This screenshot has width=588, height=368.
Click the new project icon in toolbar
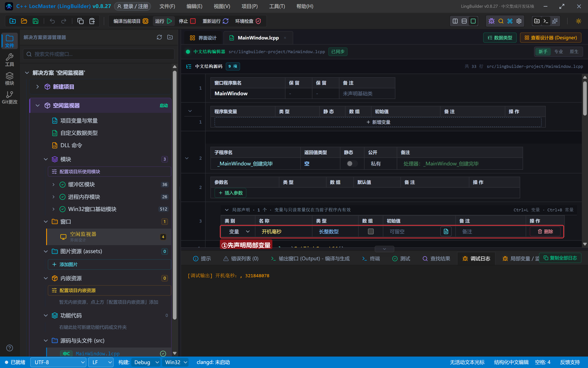pyautogui.click(x=13, y=21)
